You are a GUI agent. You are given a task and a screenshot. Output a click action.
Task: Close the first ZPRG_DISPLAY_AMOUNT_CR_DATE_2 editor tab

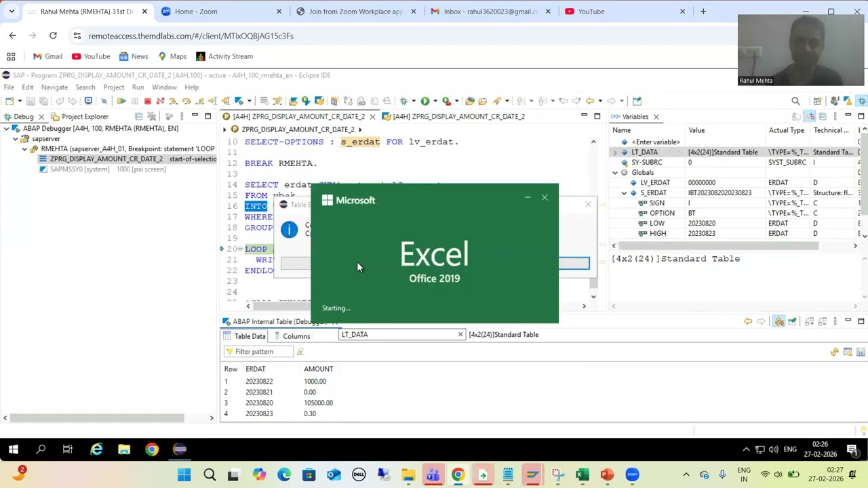(x=372, y=117)
